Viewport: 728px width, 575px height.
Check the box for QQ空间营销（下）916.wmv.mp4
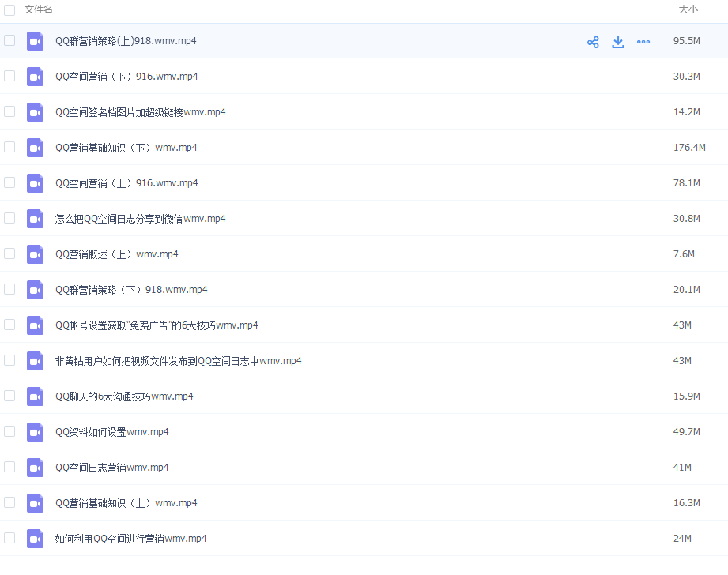pos(9,76)
